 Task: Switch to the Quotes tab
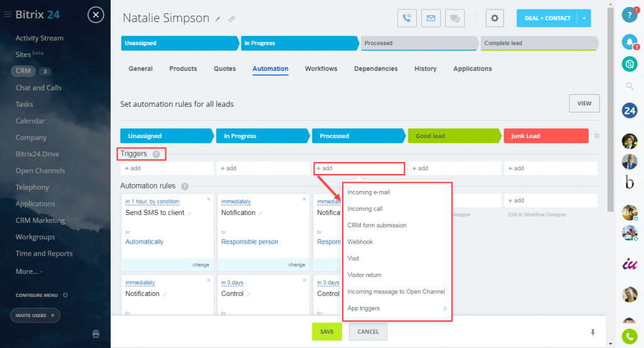225,68
